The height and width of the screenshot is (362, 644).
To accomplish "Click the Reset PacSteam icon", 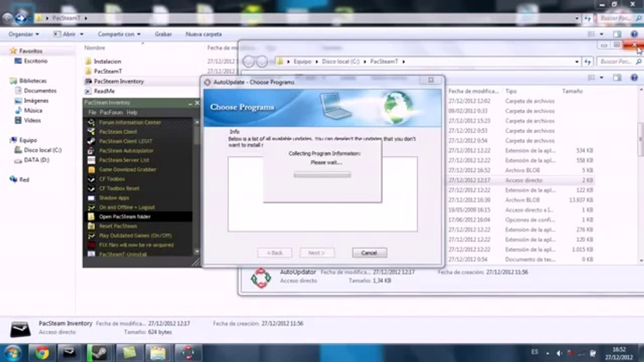I will pos(91,226).
